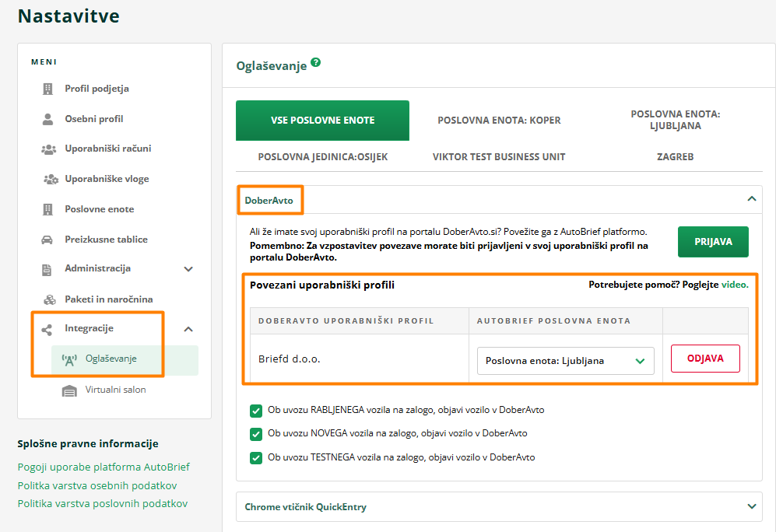Image resolution: width=776 pixels, height=532 pixels.
Task: Click the DoberAvto section title
Action: point(269,200)
